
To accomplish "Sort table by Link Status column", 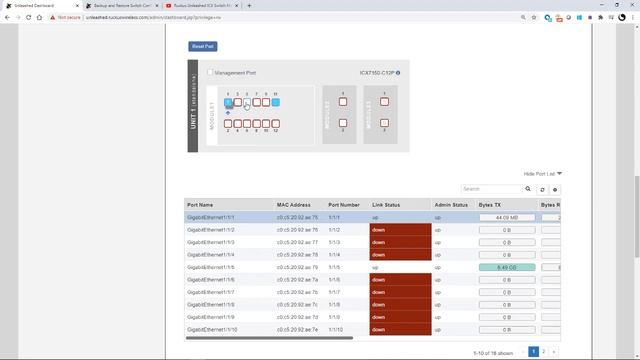I will click(386, 205).
